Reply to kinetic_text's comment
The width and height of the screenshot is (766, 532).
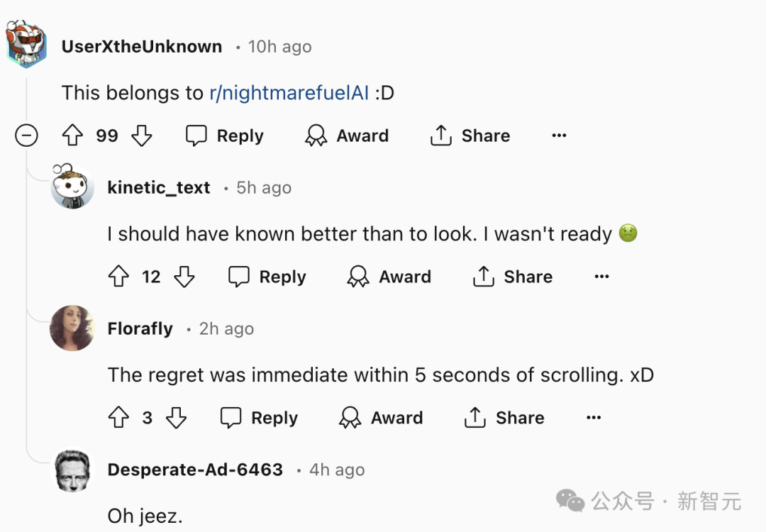pos(267,277)
